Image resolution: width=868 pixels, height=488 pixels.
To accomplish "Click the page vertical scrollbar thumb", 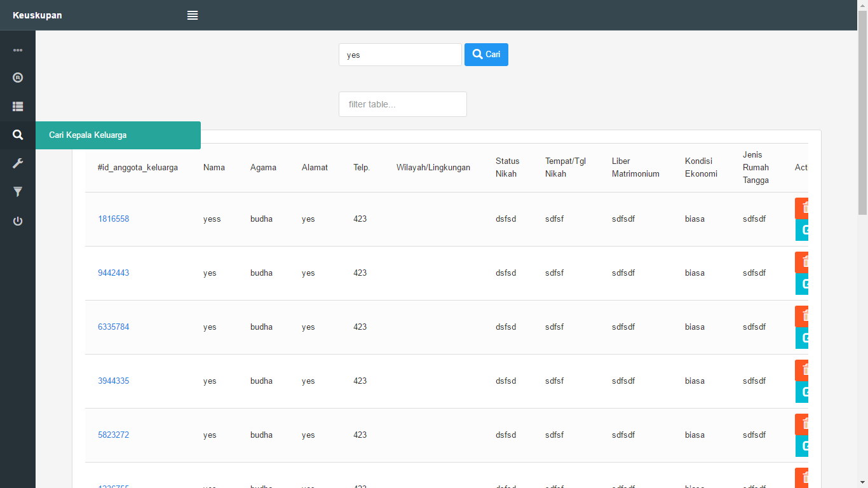I will click(862, 112).
